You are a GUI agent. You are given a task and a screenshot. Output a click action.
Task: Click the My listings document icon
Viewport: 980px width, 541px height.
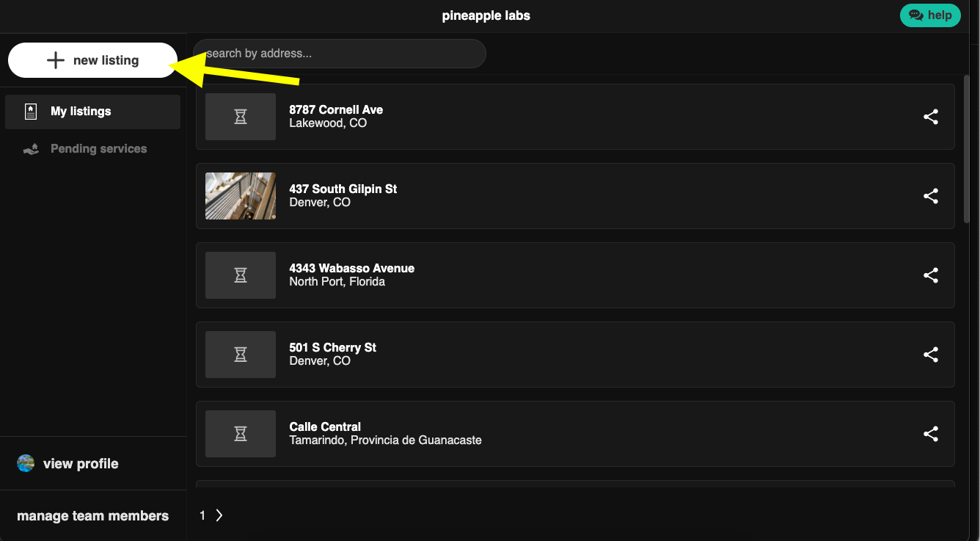(30, 112)
